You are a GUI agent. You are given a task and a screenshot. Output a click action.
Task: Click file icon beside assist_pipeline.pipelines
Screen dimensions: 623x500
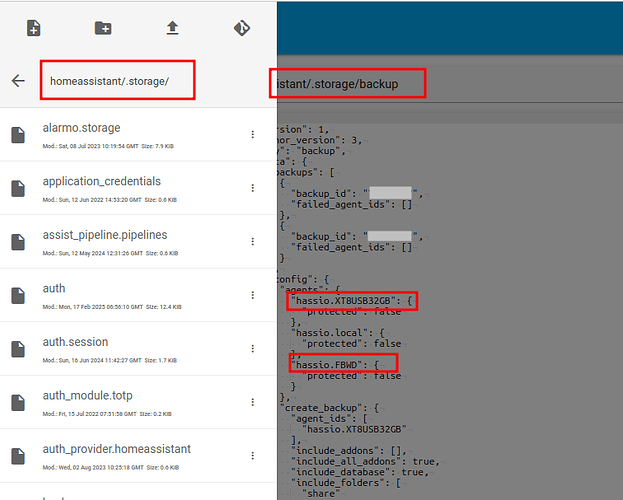click(18, 242)
